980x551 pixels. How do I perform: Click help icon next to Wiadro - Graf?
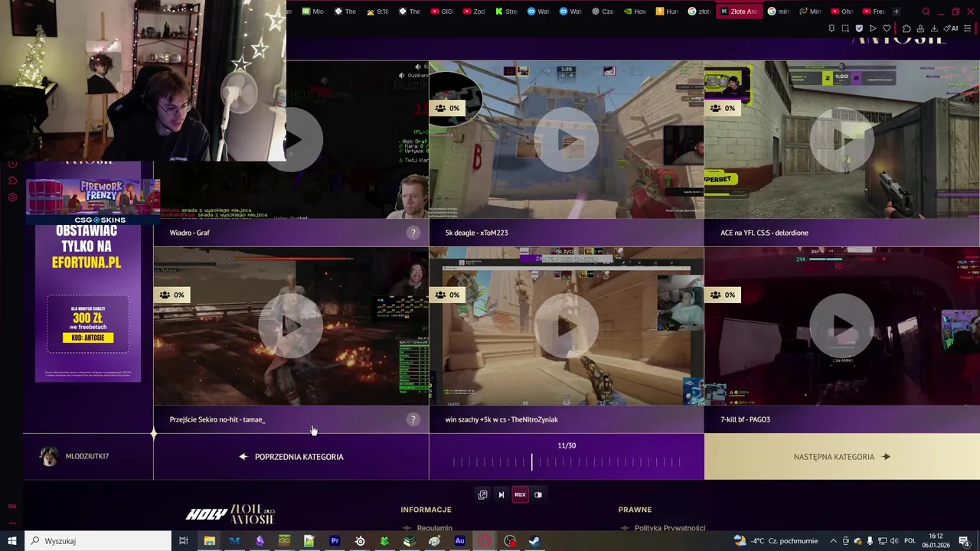click(413, 233)
